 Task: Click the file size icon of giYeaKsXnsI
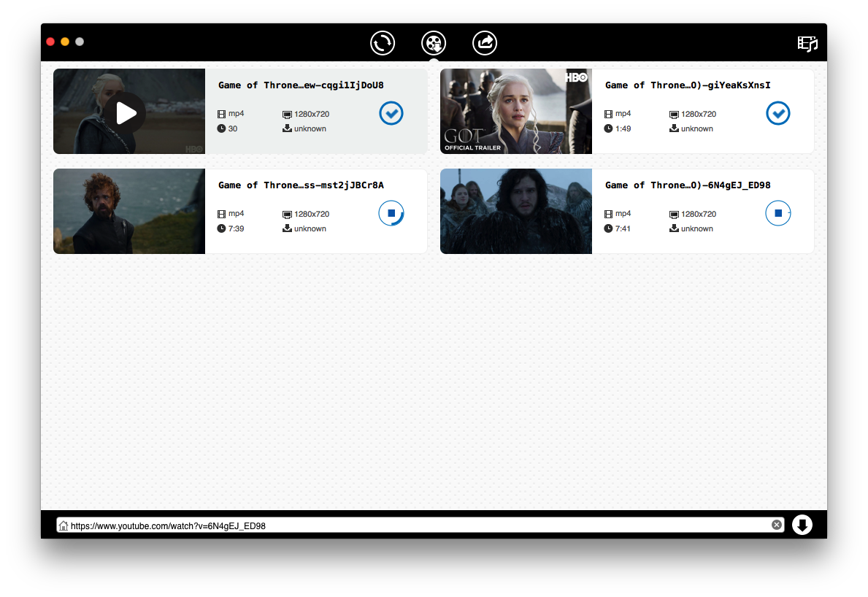click(674, 128)
